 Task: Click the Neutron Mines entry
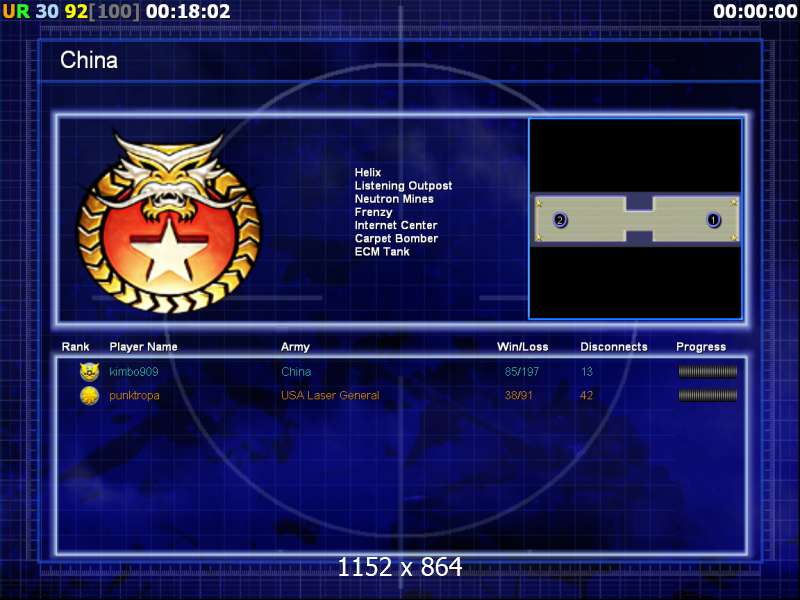coord(394,199)
